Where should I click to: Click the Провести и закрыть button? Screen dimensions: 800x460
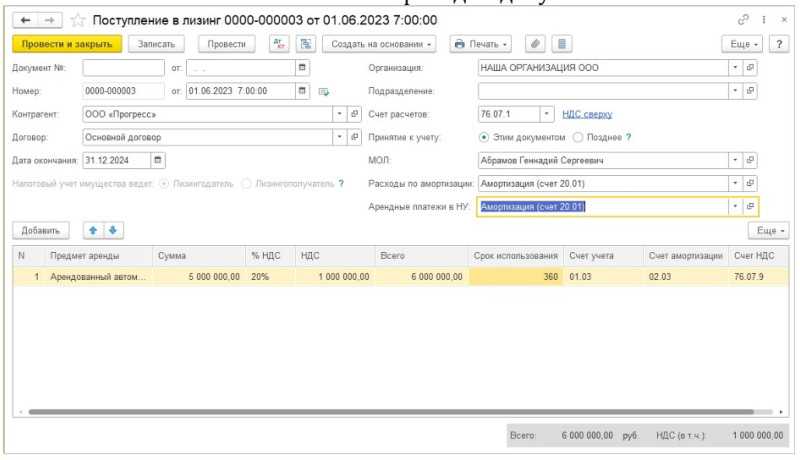coord(67,44)
